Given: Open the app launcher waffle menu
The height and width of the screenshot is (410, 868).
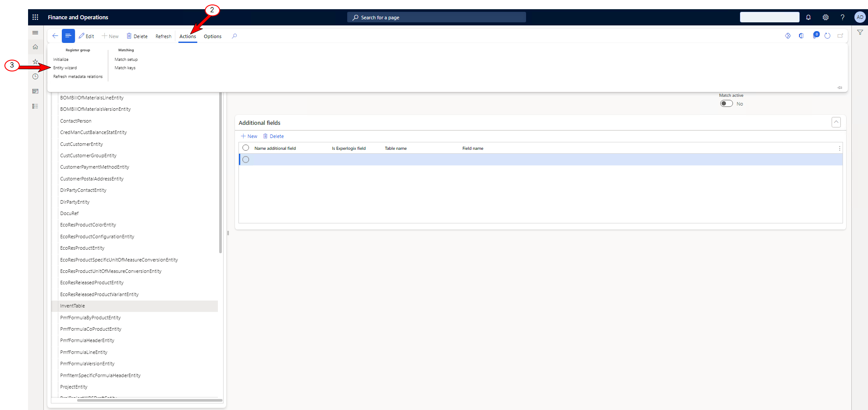Looking at the screenshot, I should coord(36,17).
